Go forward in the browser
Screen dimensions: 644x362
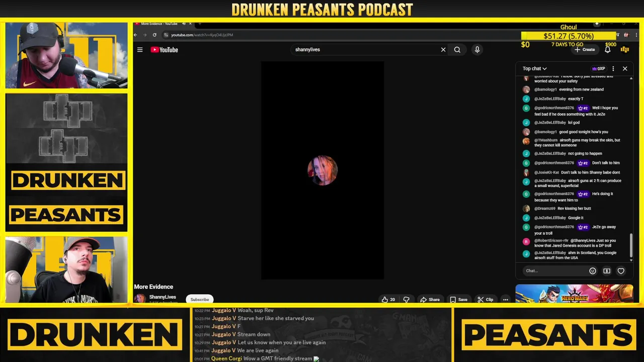145,35
